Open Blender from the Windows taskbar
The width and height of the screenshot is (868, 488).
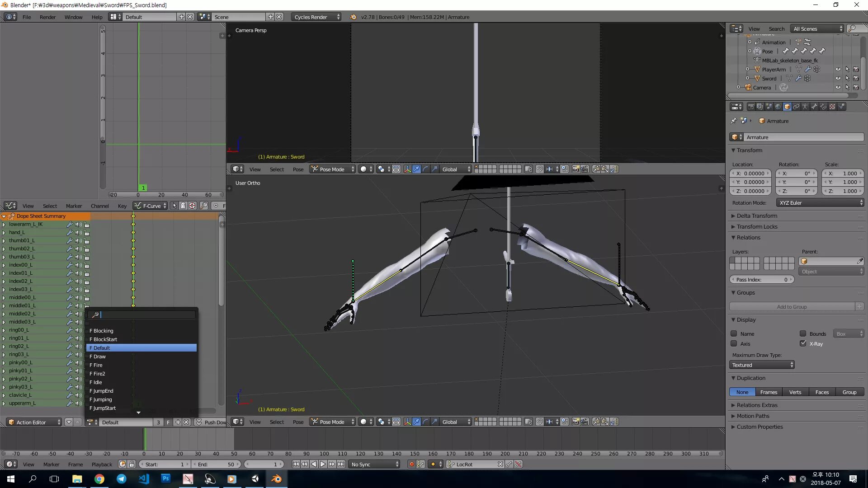point(276,479)
